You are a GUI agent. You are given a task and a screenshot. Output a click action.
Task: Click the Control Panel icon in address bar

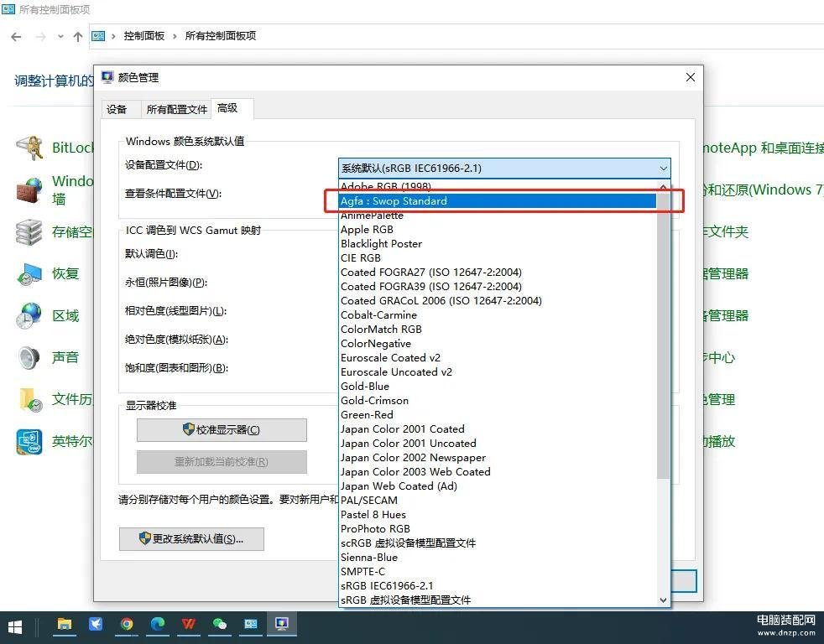click(98, 36)
